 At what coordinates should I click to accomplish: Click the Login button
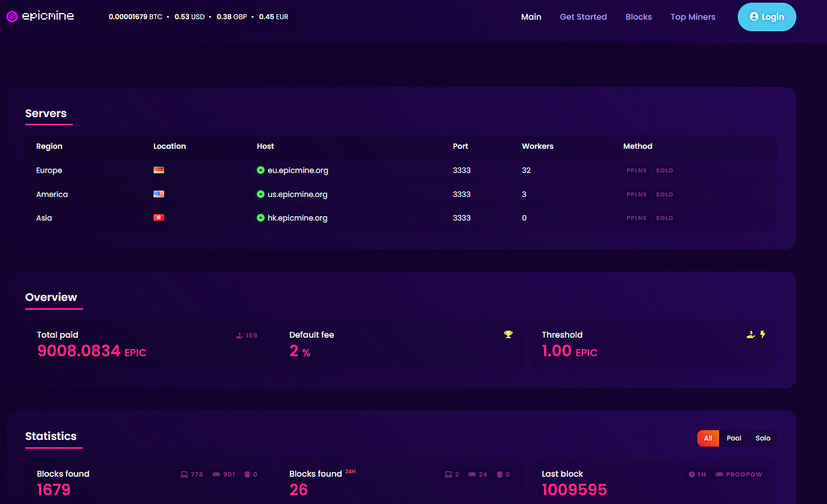pyautogui.click(x=767, y=17)
